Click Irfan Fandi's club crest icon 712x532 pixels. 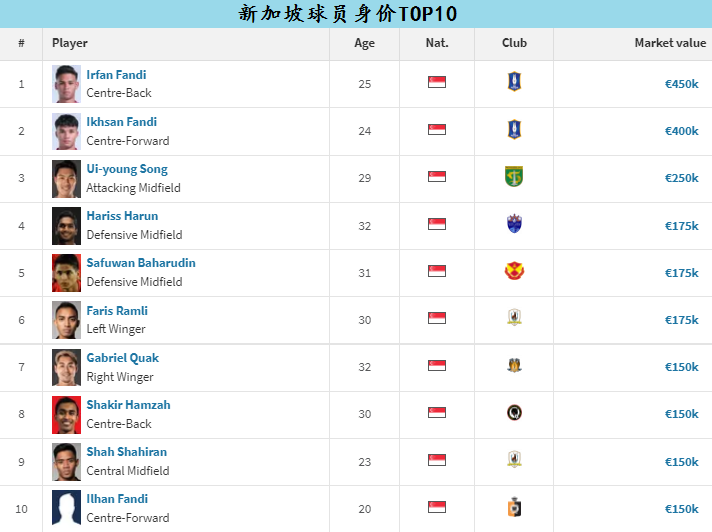tap(514, 82)
